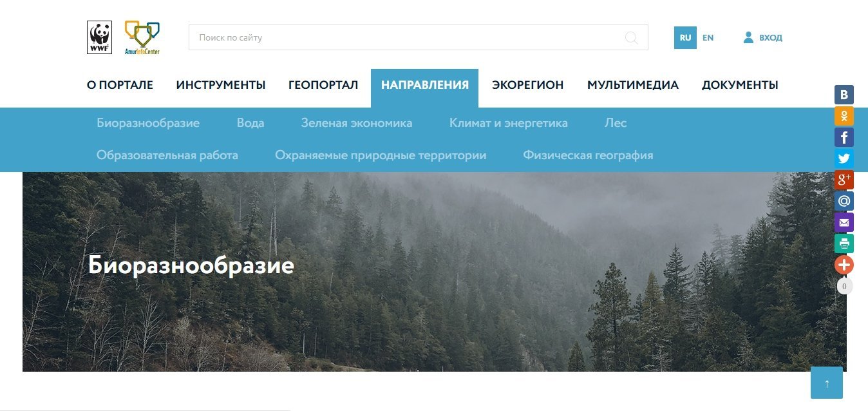Share via VKontakte icon
The image size is (868, 411).
[x=844, y=95]
